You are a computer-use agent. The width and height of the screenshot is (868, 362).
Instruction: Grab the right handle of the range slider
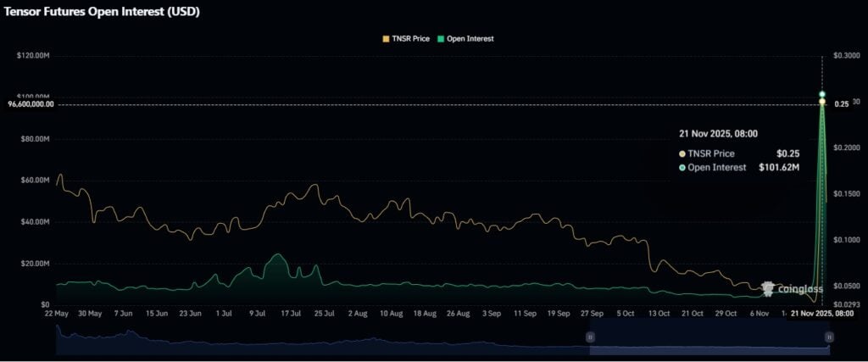coord(828,337)
